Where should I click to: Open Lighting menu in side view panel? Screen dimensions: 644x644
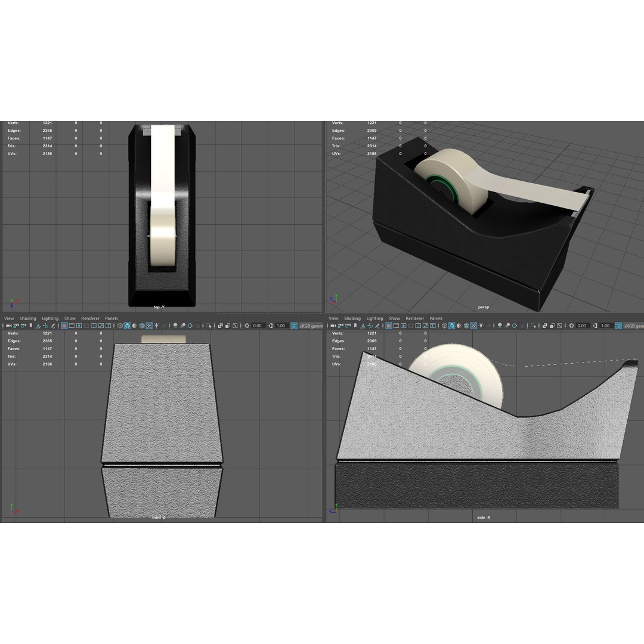point(374,318)
